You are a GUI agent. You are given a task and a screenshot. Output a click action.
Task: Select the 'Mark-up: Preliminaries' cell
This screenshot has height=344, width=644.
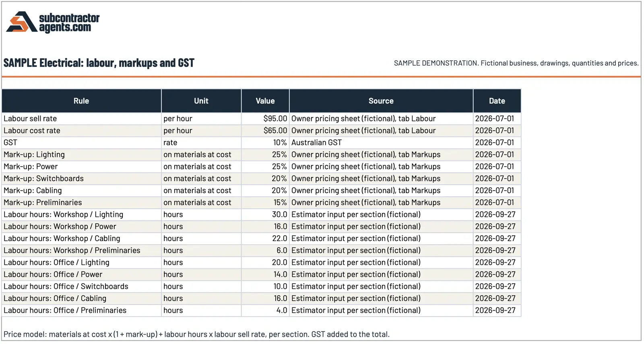(81, 203)
